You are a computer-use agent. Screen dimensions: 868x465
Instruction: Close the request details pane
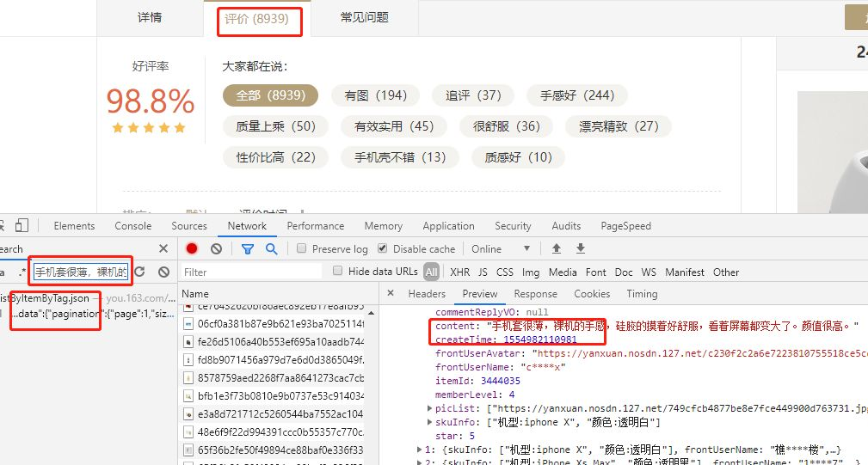[391, 293]
